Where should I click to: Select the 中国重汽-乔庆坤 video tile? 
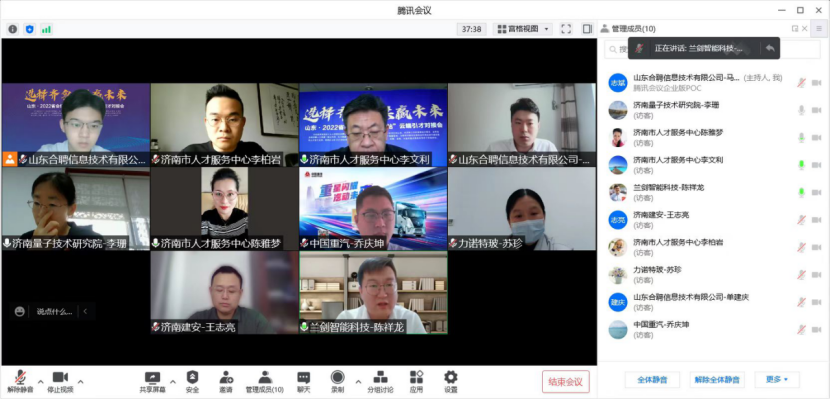(x=373, y=208)
